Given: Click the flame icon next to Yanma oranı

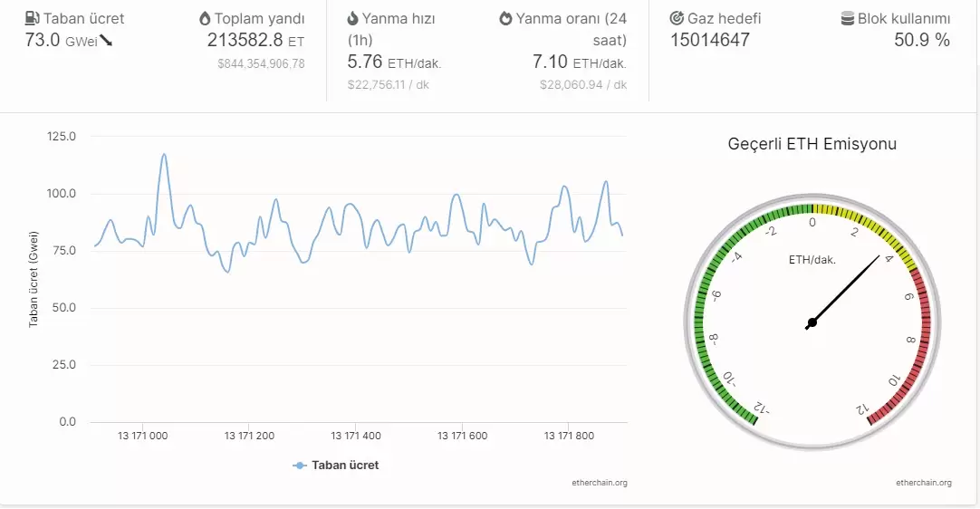Looking at the screenshot, I should click(x=505, y=18).
